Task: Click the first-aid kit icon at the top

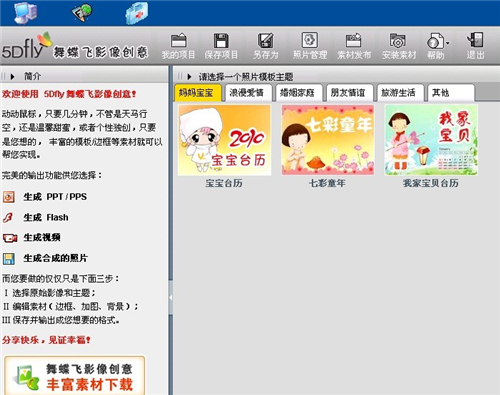Action: [137, 13]
